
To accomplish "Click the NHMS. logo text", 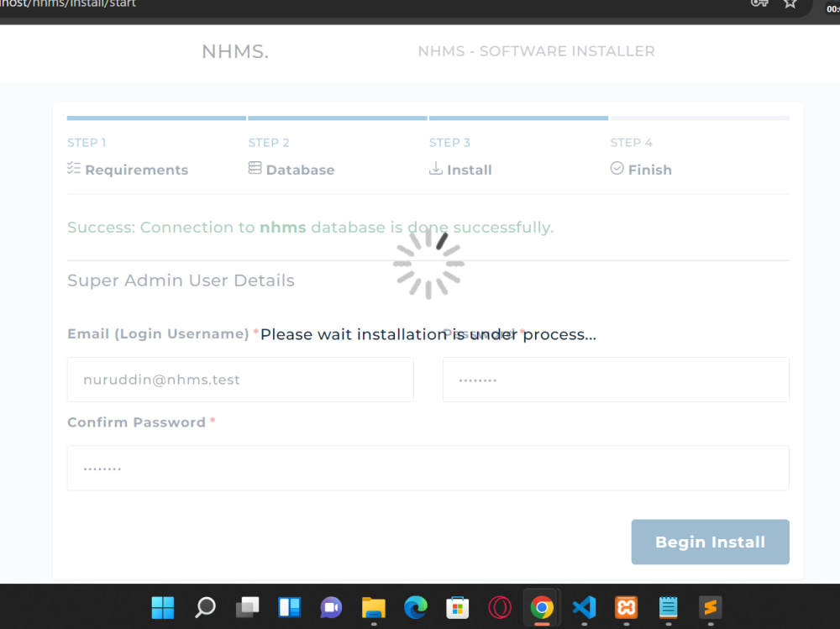I will click(x=235, y=51).
